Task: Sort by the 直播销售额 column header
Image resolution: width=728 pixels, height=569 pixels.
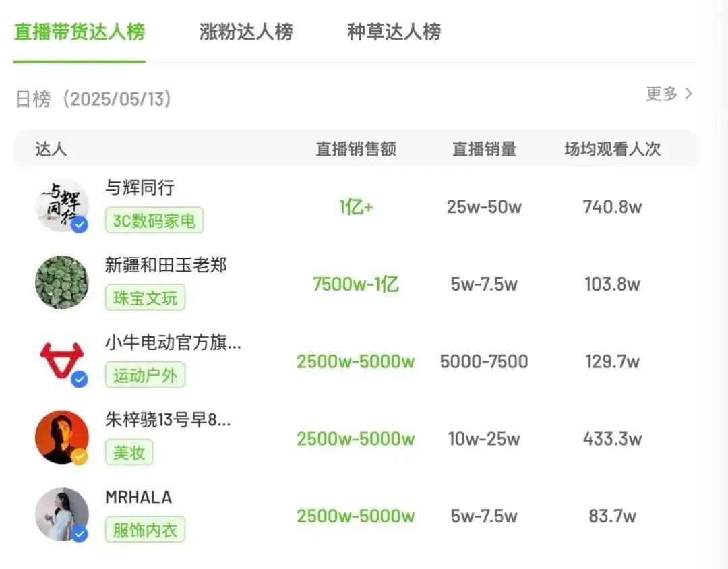Action: pos(356,149)
